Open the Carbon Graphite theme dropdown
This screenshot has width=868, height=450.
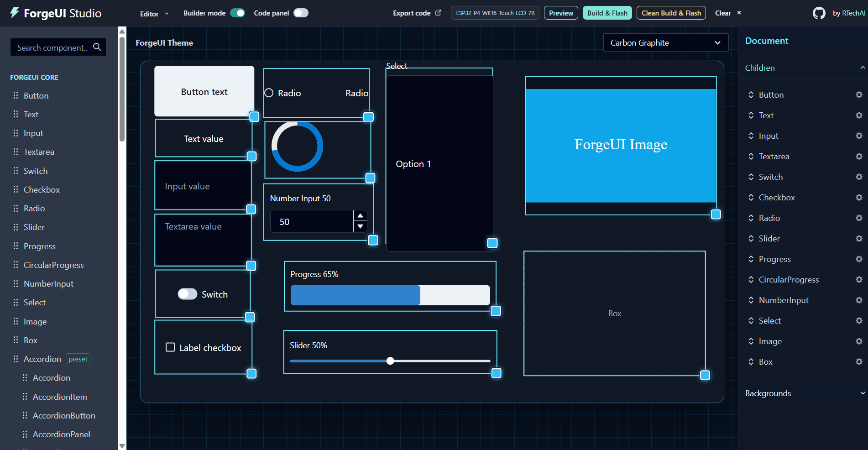(666, 42)
